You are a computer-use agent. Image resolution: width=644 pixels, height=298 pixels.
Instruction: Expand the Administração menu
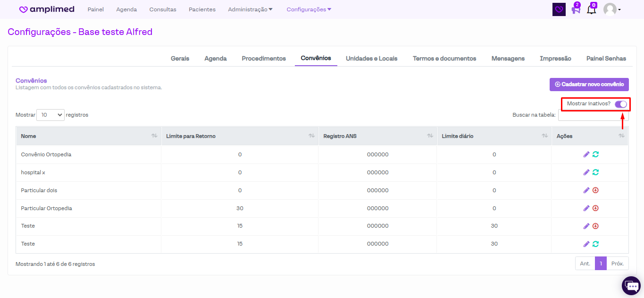pos(250,9)
